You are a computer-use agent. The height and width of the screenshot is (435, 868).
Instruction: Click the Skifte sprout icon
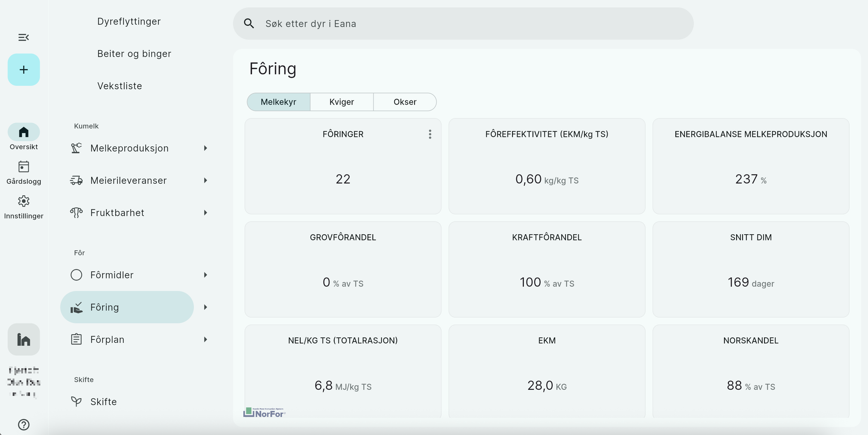[x=76, y=402]
